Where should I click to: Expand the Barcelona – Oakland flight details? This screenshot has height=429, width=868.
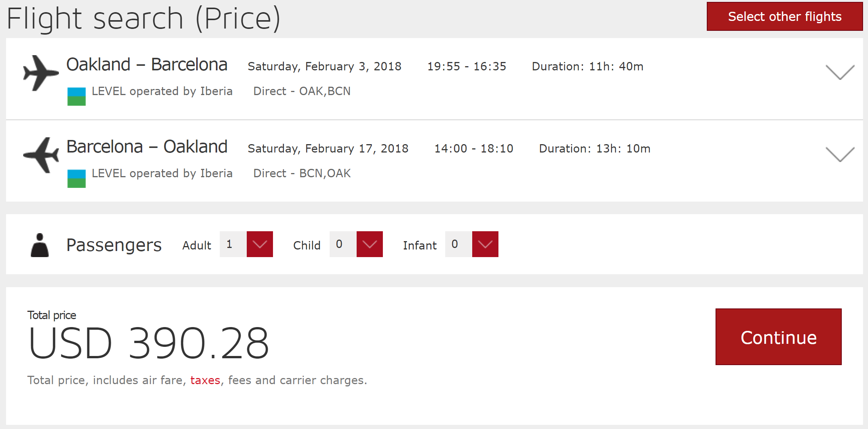click(839, 154)
